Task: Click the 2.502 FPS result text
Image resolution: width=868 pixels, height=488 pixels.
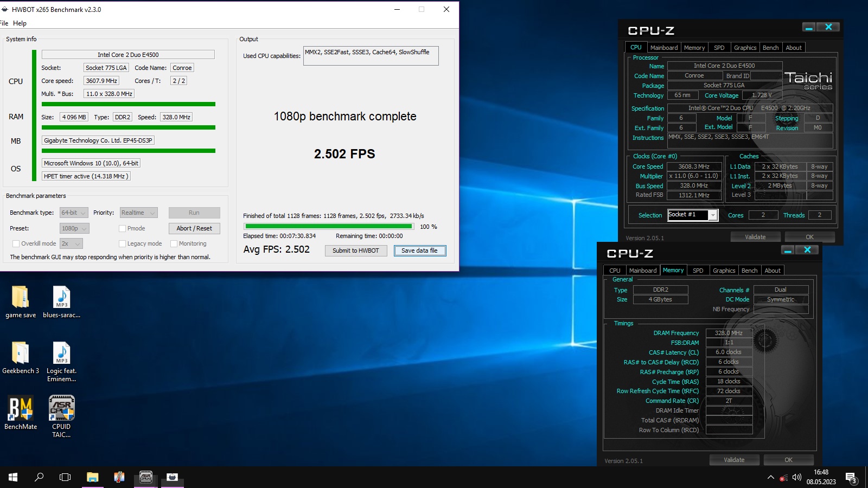Action: tap(344, 154)
